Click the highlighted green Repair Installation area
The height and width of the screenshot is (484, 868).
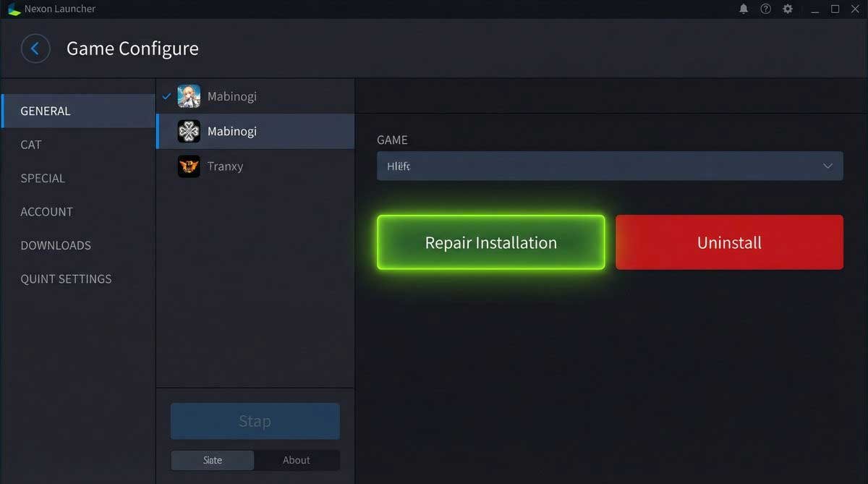(x=490, y=242)
